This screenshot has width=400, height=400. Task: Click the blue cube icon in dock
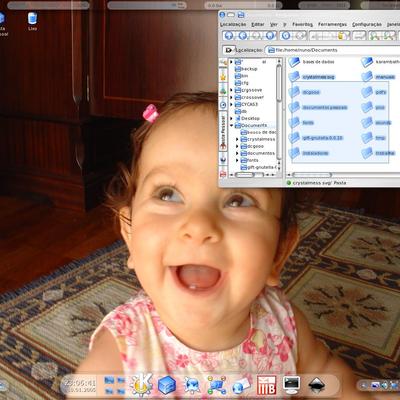click(x=167, y=385)
